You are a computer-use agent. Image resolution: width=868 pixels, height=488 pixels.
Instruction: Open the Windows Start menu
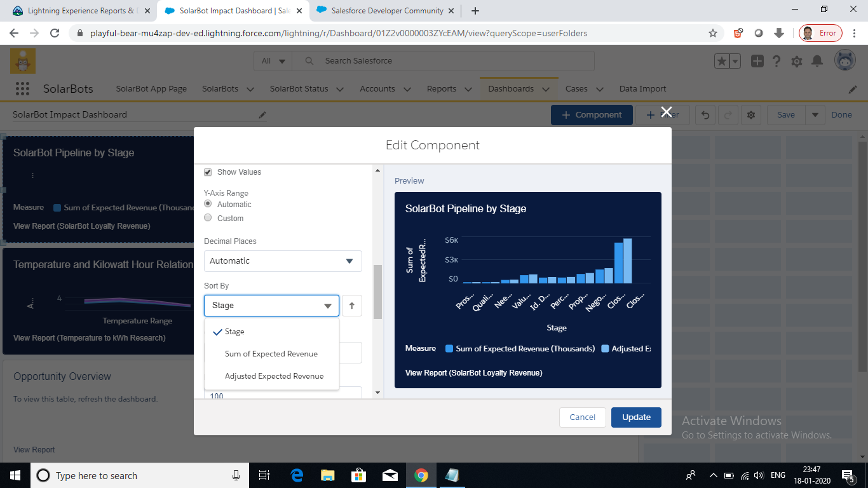point(15,475)
